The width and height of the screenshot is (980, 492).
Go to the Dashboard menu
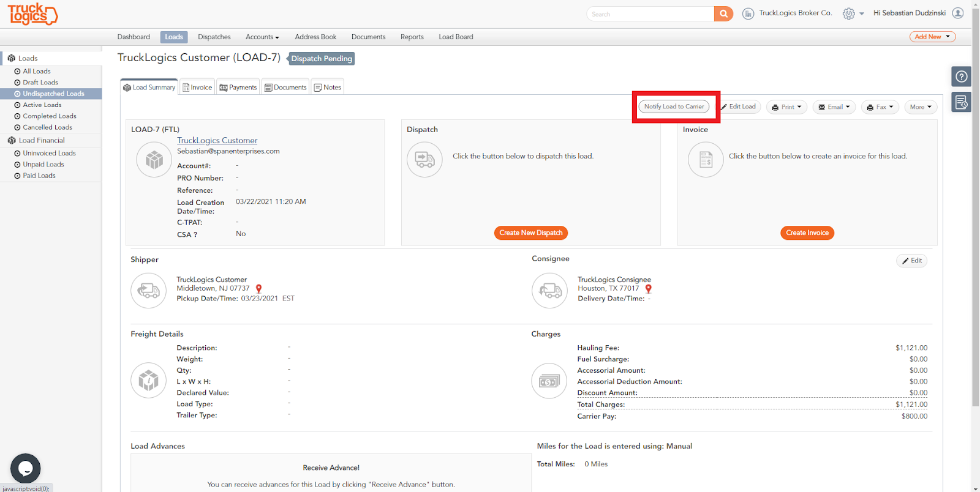(x=134, y=37)
